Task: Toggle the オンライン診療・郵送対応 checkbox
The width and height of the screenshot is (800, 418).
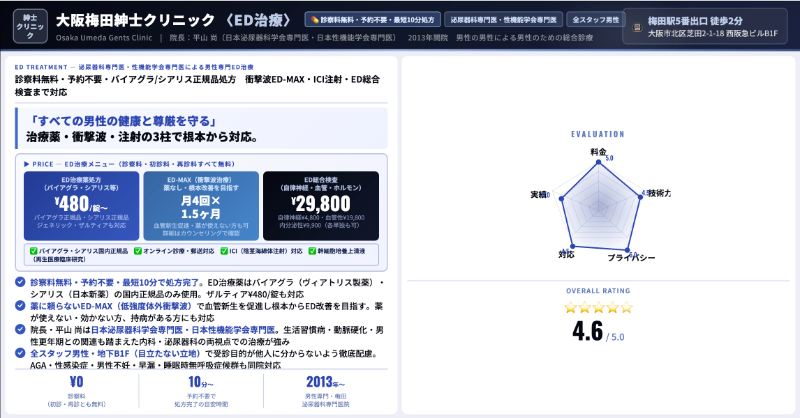Action: [x=149, y=250]
